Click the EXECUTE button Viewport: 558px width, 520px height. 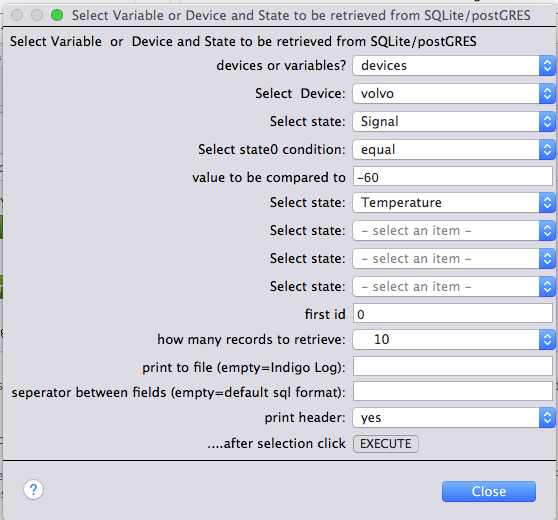(x=386, y=444)
